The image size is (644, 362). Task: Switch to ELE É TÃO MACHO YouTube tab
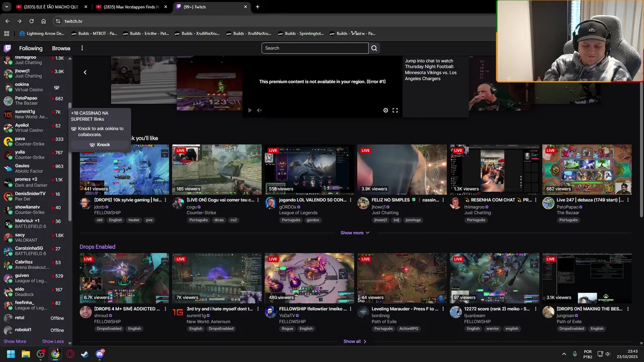click(x=51, y=7)
